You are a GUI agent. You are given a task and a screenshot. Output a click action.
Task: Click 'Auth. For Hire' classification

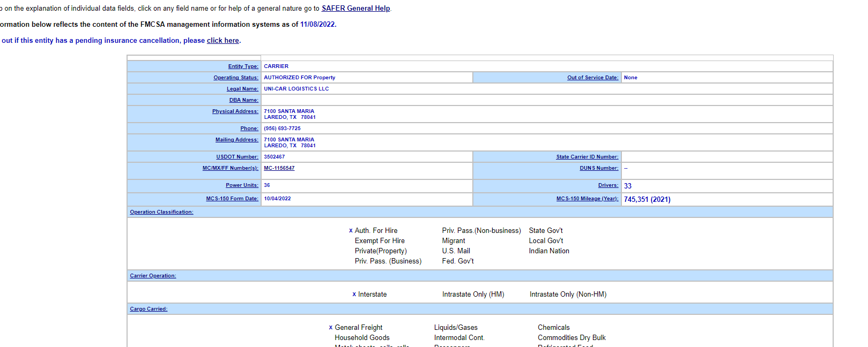376,231
